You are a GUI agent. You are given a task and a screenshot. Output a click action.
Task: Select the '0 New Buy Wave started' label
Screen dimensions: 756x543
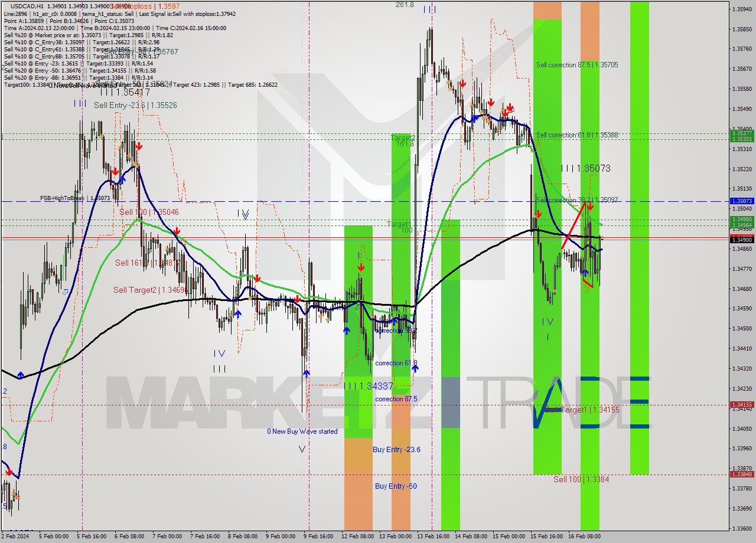click(x=302, y=431)
